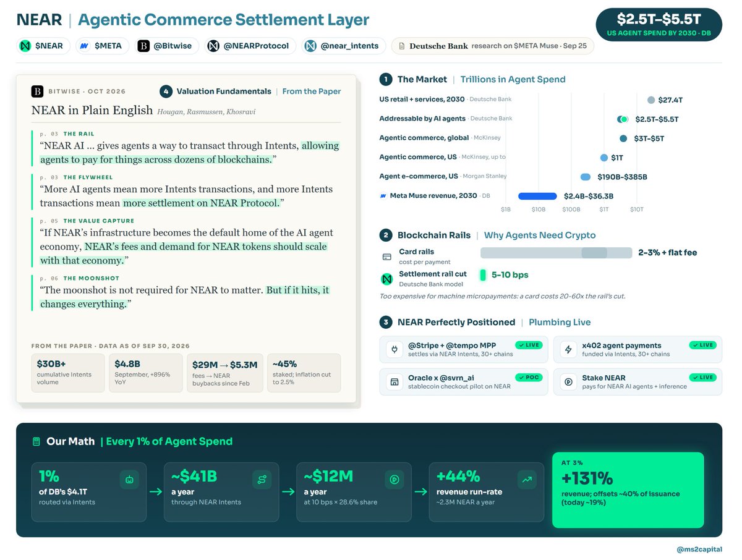The image size is (742, 560).
Task: Click the $META ticker pill text
Action: pyautogui.click(x=108, y=46)
